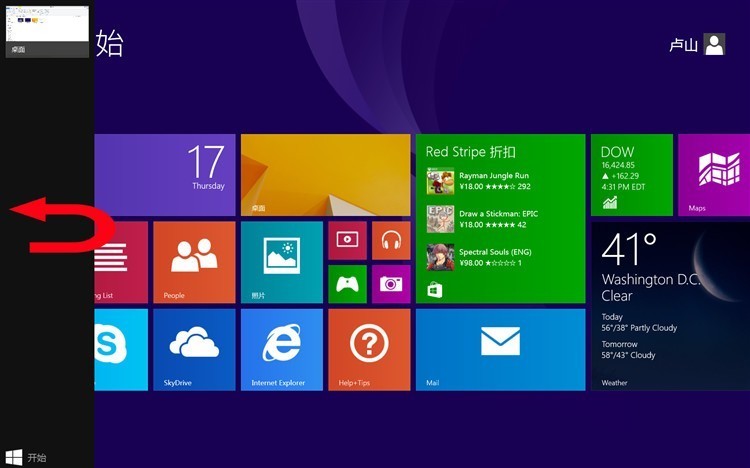Click the Rayman Jungle Run game thumbnail
The image size is (750, 468).
(x=440, y=181)
